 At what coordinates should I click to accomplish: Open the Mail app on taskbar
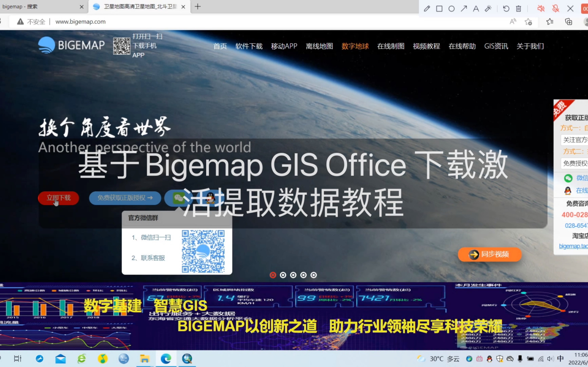(60, 359)
